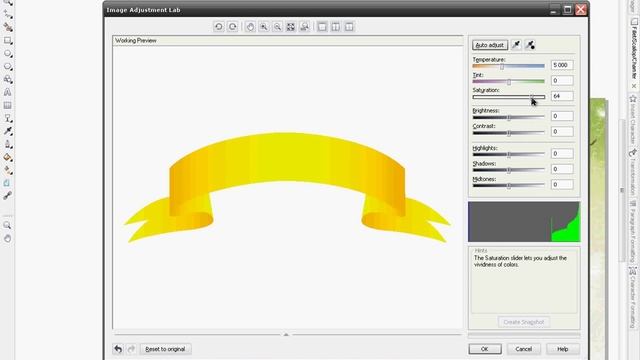Viewport: 640px width, 360px height.
Task: Select the Basic Shapes tool in toolbox
Action: click(x=8, y=80)
